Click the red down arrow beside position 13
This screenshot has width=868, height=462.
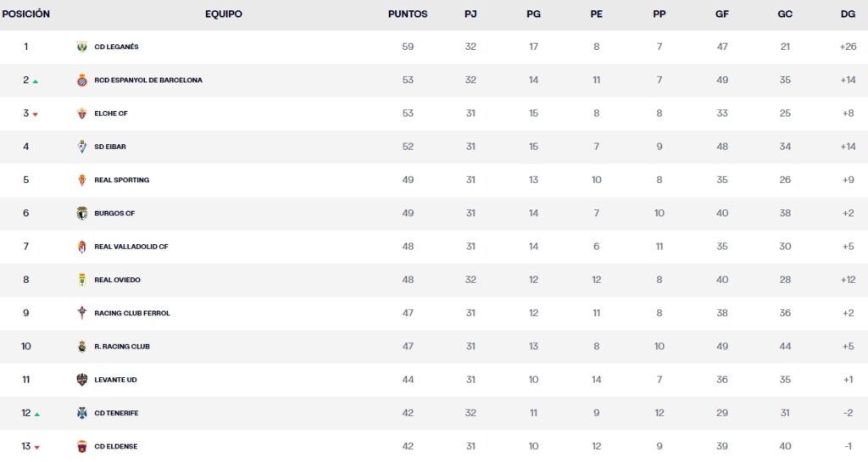(36, 448)
